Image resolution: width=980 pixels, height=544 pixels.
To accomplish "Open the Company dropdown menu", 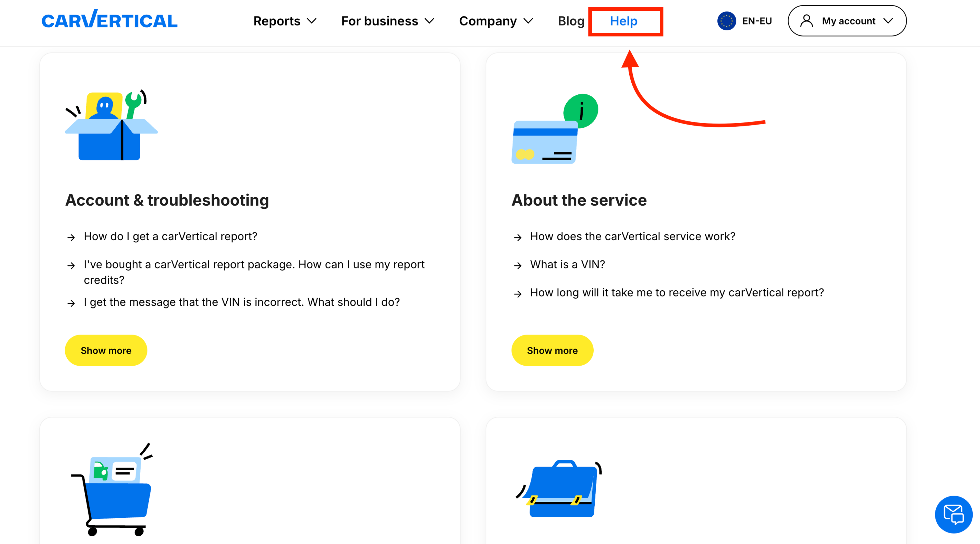I will [x=496, y=21].
